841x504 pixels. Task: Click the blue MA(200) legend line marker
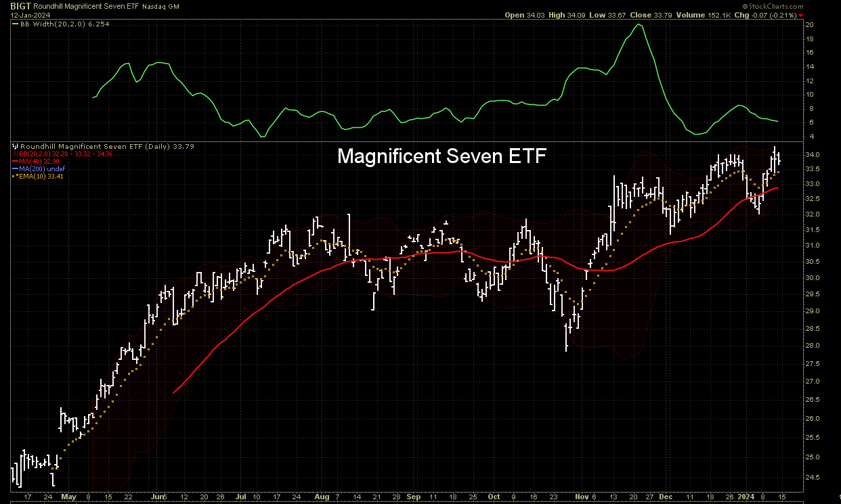pyautogui.click(x=16, y=169)
